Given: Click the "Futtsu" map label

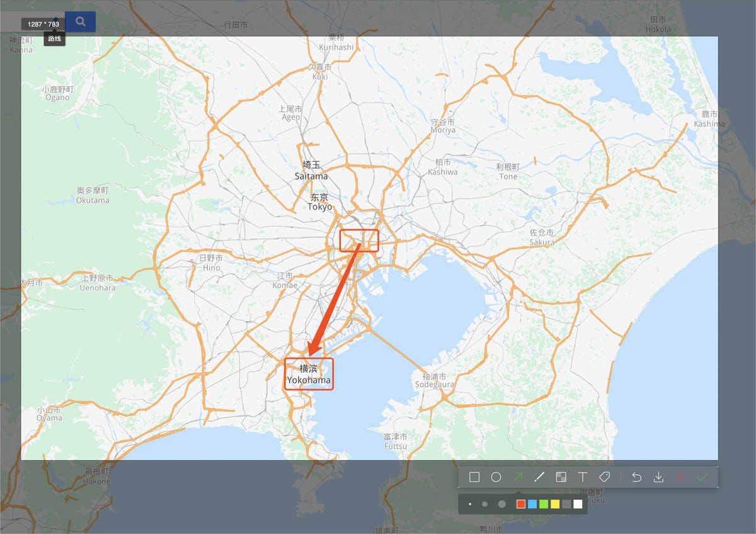Looking at the screenshot, I should pos(396,446).
